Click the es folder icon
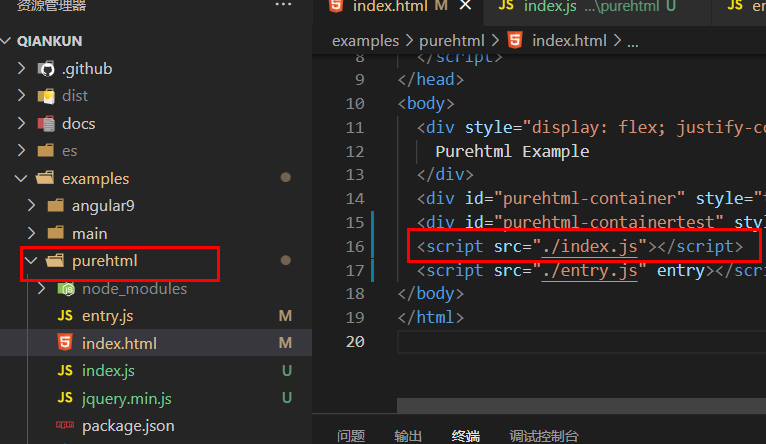This screenshot has height=444, width=766. (x=46, y=150)
